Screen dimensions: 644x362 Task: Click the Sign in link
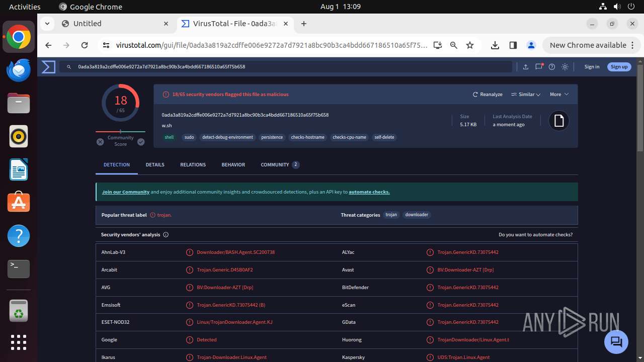(592, 66)
